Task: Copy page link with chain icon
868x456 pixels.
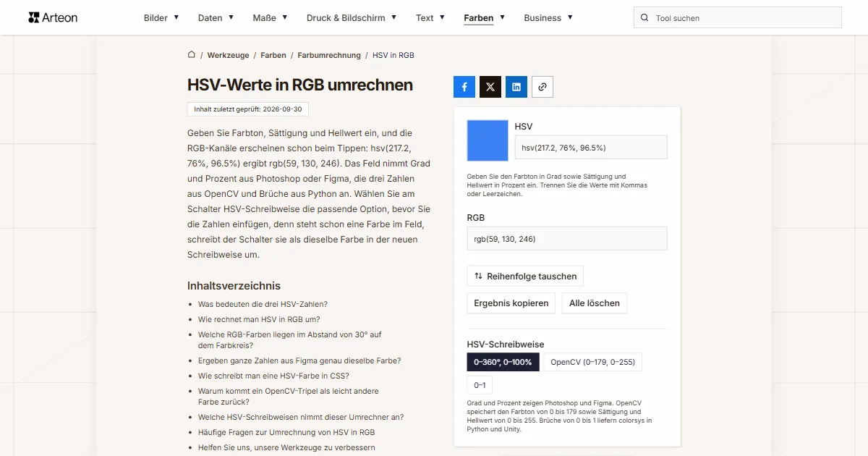Action: pyautogui.click(x=542, y=87)
